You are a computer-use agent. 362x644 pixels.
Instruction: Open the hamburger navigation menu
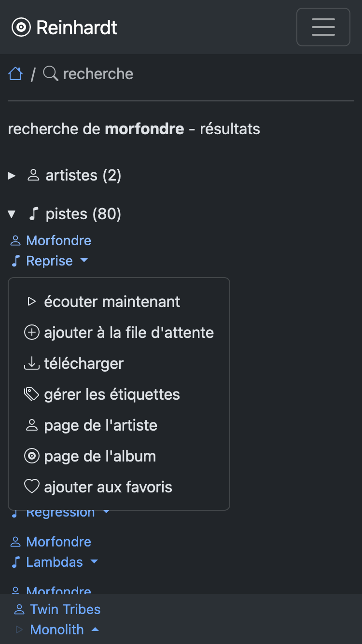(x=323, y=27)
